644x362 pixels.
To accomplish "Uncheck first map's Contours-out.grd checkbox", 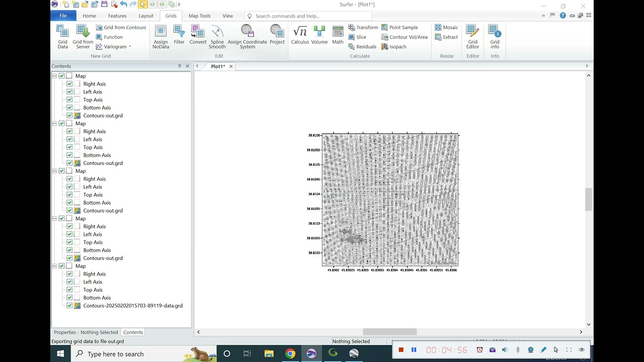I will (69, 116).
